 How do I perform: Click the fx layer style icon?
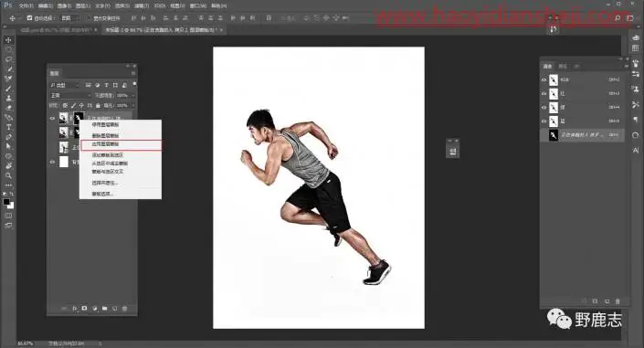[74, 308]
